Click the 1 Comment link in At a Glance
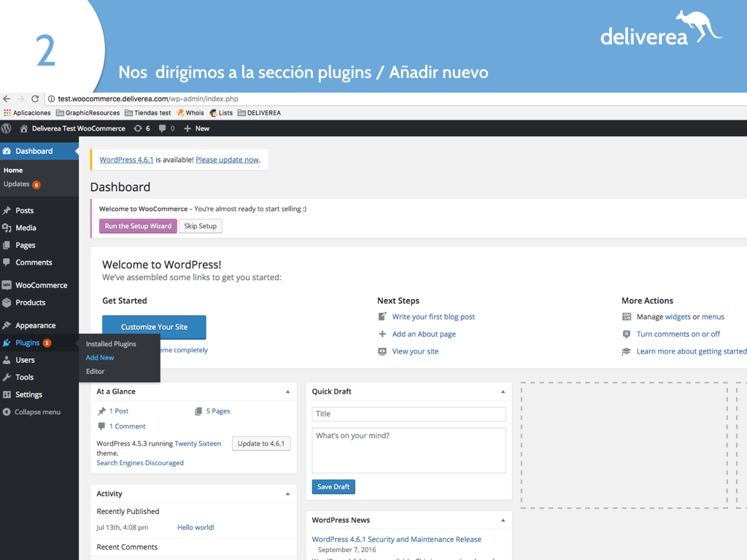The height and width of the screenshot is (560, 747). pos(127,426)
